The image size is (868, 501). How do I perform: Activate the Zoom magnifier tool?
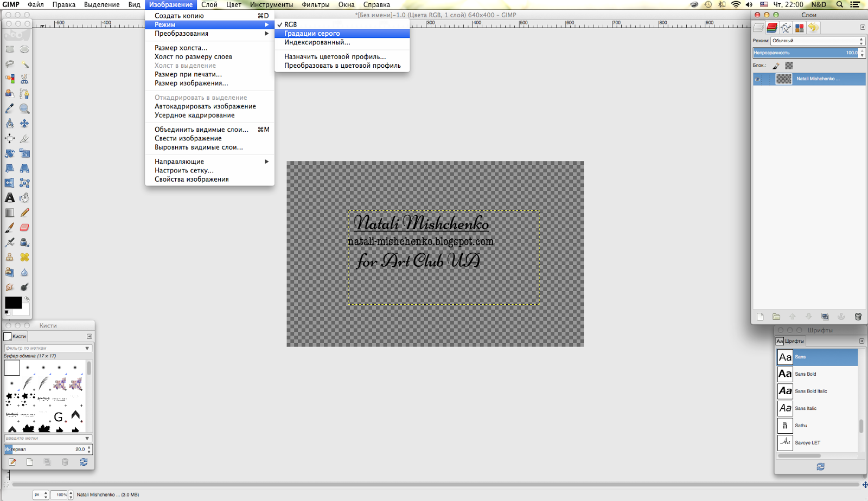(x=24, y=108)
